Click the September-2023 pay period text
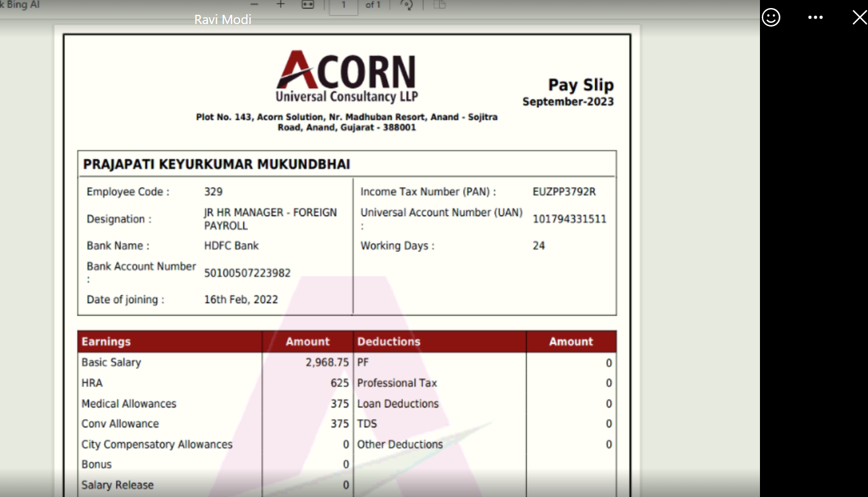Viewport: 868px width, 497px height. tap(568, 102)
